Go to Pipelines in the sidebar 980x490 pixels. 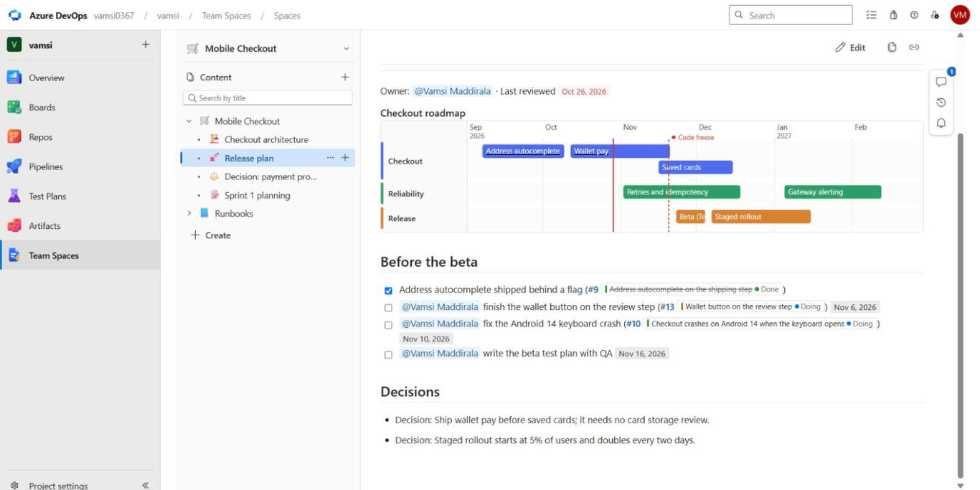coord(46,166)
